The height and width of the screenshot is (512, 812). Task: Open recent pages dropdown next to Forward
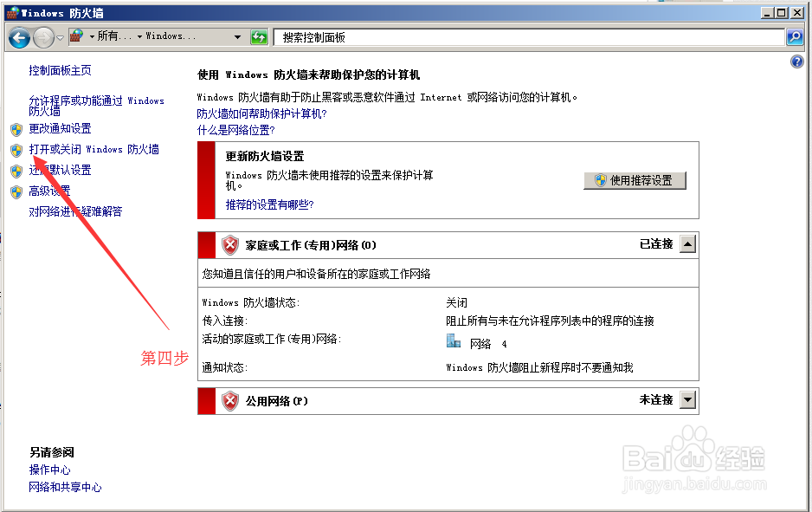(x=60, y=37)
